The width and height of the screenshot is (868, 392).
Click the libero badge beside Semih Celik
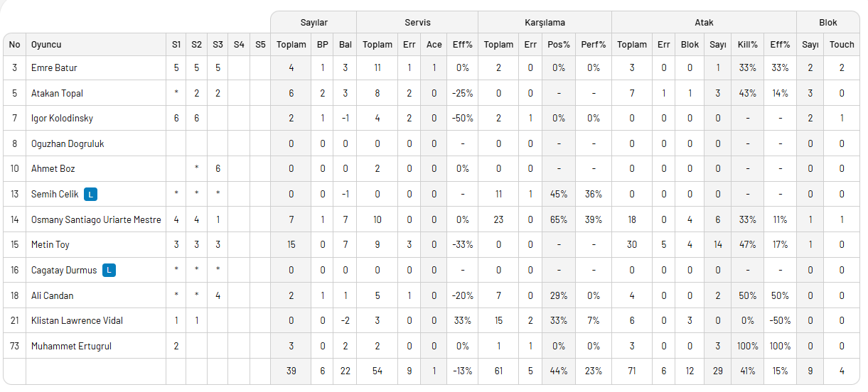90,194
